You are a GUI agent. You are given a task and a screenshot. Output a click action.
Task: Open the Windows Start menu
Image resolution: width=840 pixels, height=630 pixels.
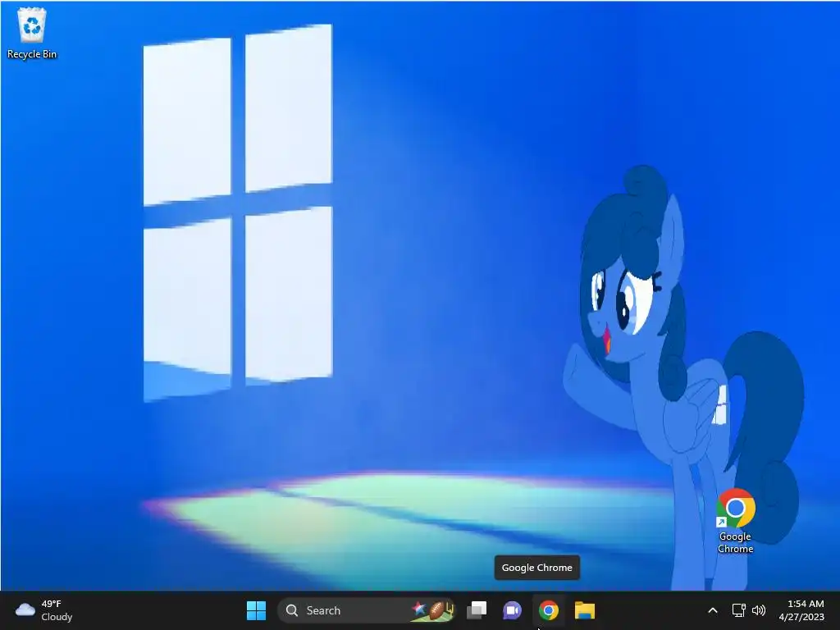point(256,610)
